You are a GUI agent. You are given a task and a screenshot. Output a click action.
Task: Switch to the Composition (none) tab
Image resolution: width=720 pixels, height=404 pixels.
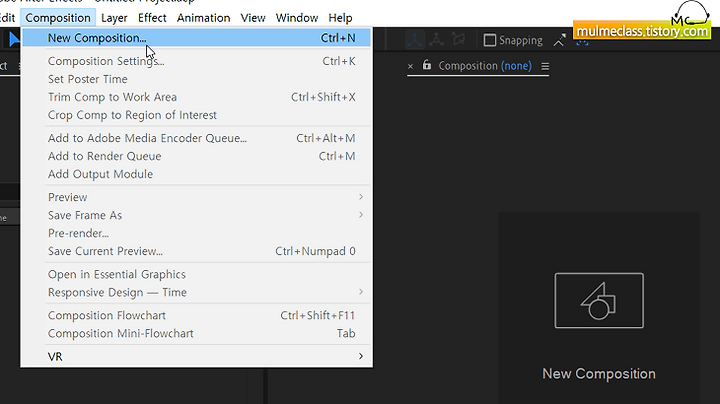coord(485,66)
